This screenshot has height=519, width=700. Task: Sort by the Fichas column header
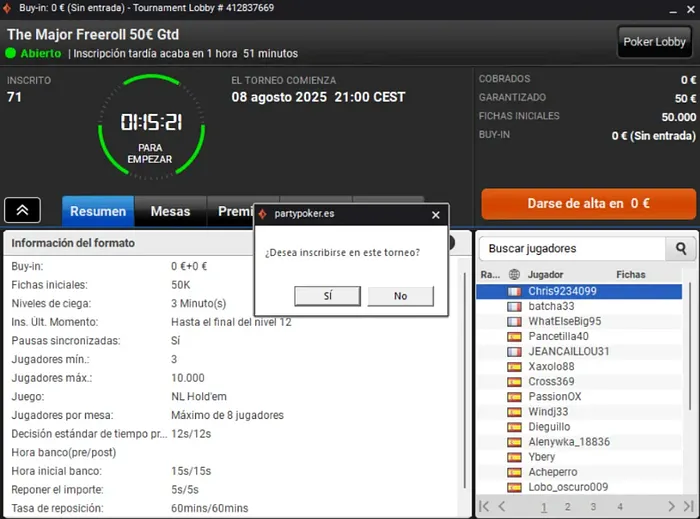[631, 274]
